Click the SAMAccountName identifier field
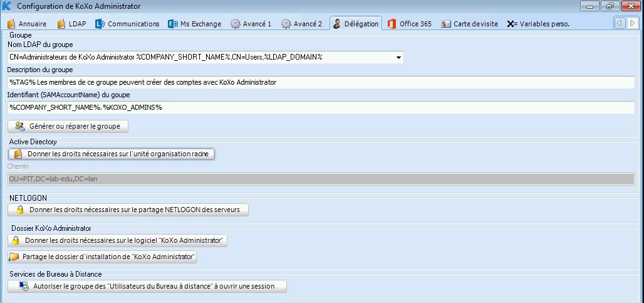 pyautogui.click(x=321, y=107)
